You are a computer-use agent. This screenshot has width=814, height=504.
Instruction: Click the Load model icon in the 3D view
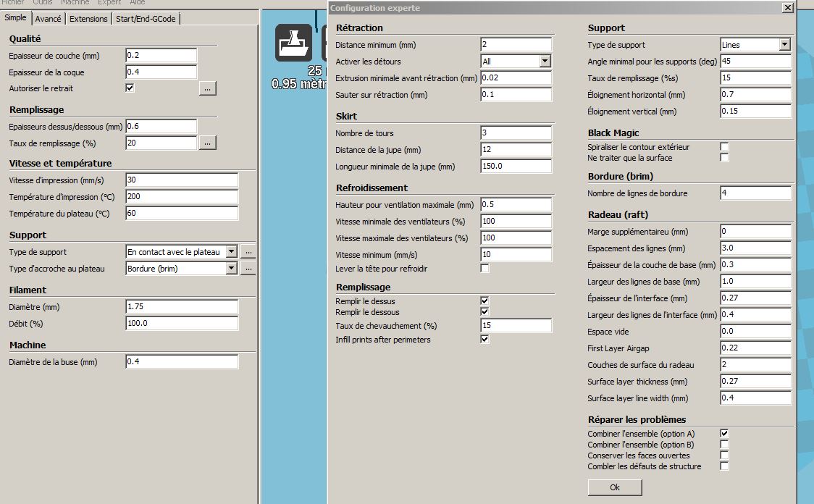[293, 43]
